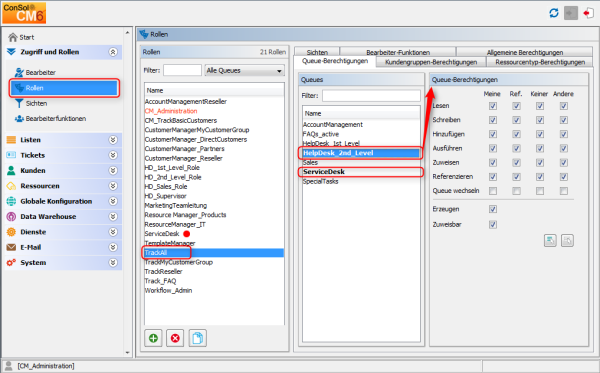This screenshot has height=373, width=600.
Task: Select the Workflow_Admin role
Action: pos(168,290)
